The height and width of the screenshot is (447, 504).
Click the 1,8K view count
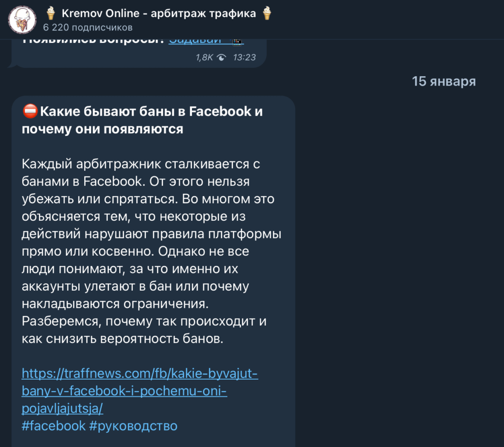click(x=204, y=58)
